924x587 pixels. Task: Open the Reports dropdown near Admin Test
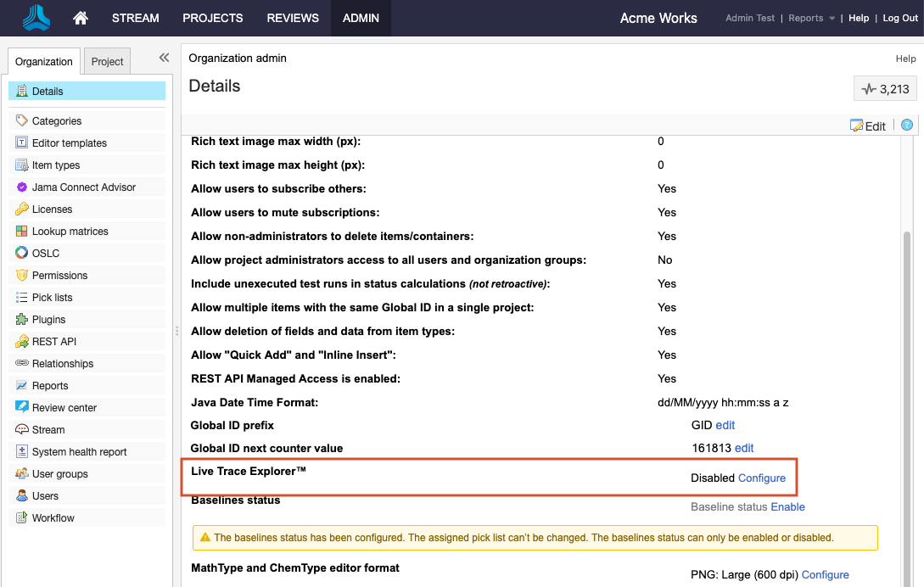point(804,17)
